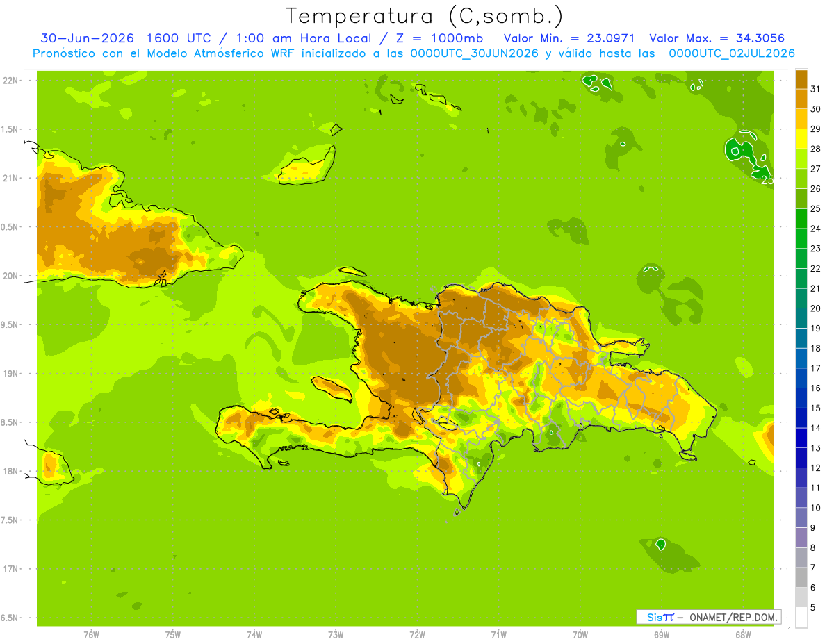Click the brown swatch above 31 in colorbar
The width and height of the screenshot is (834, 644).
[801, 79]
